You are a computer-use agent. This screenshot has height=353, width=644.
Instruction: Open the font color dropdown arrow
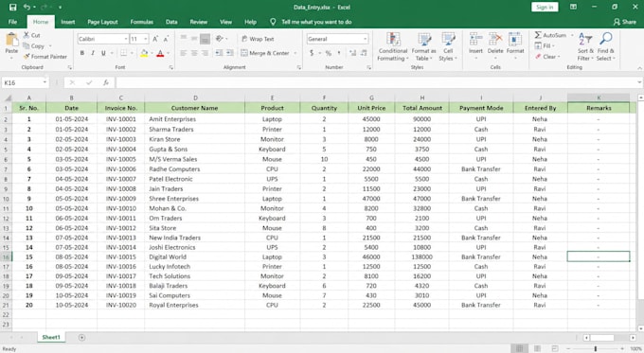click(168, 53)
